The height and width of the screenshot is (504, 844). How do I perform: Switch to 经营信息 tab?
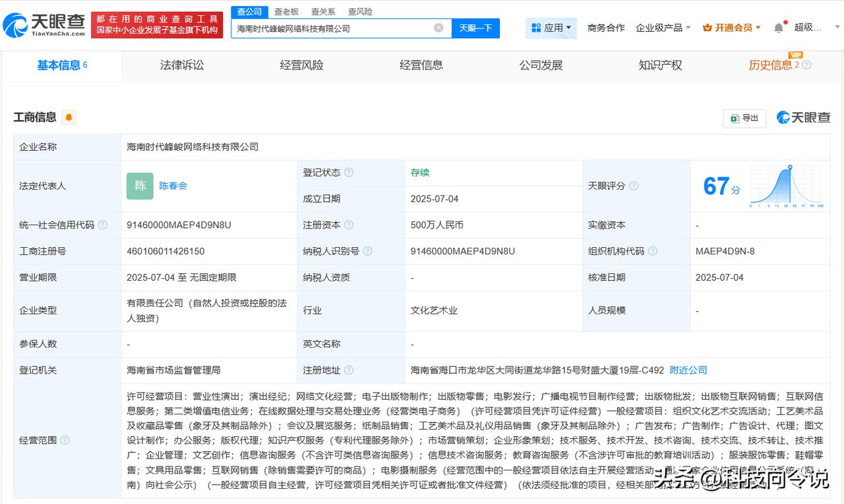click(x=421, y=65)
